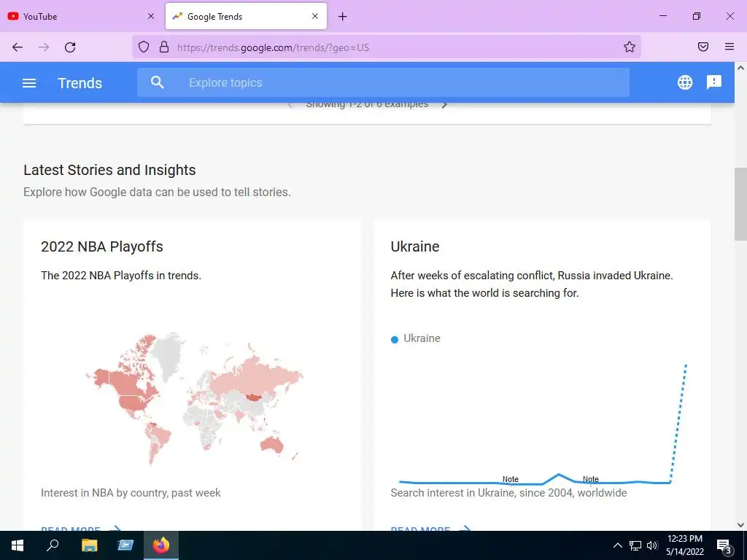Click the Ukraine blue legend dot

click(395, 340)
